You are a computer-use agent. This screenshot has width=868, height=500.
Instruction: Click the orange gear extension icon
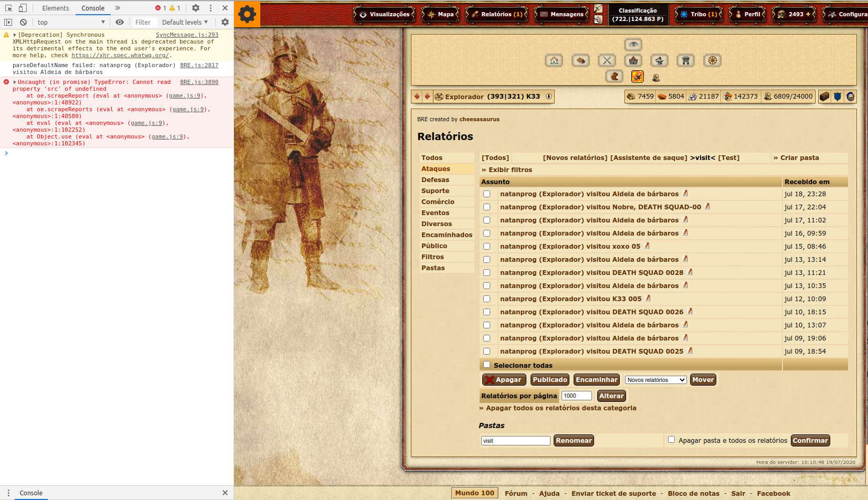pos(247,14)
